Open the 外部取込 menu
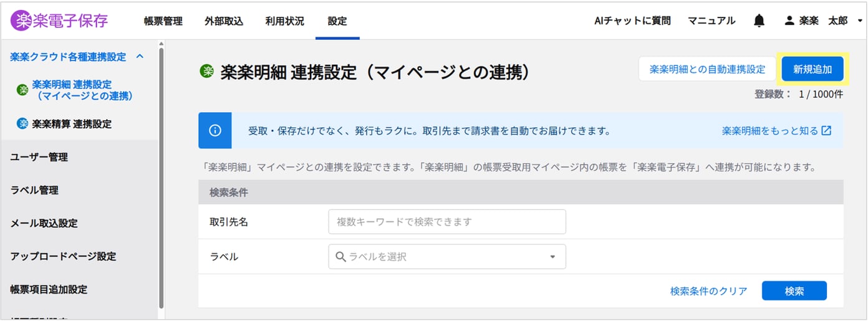The image size is (868, 321). [x=224, y=21]
